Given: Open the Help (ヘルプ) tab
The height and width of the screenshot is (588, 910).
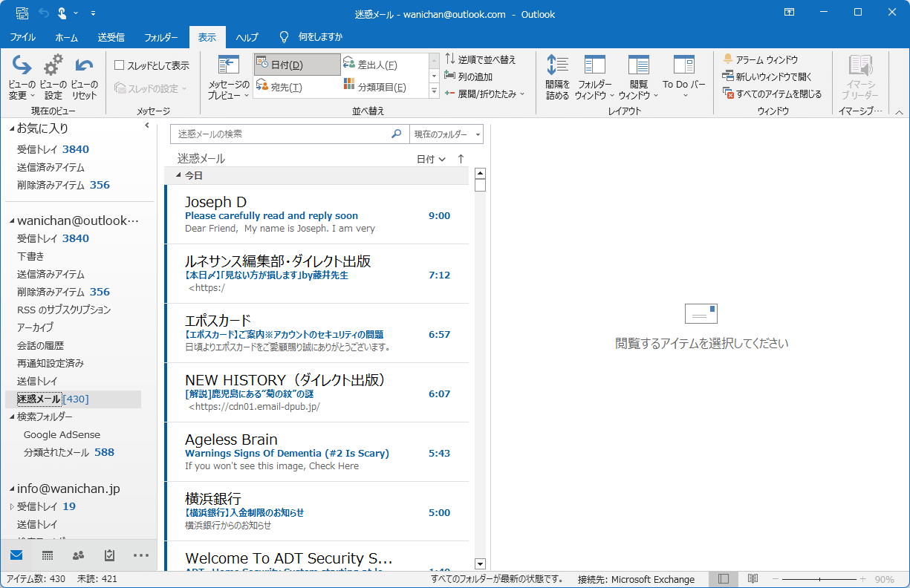Looking at the screenshot, I should point(247,37).
